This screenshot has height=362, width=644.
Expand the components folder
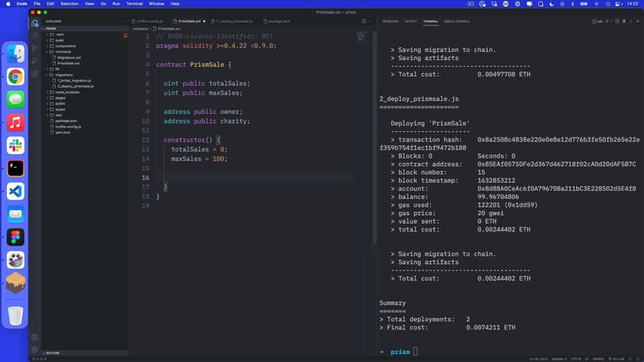pos(65,46)
